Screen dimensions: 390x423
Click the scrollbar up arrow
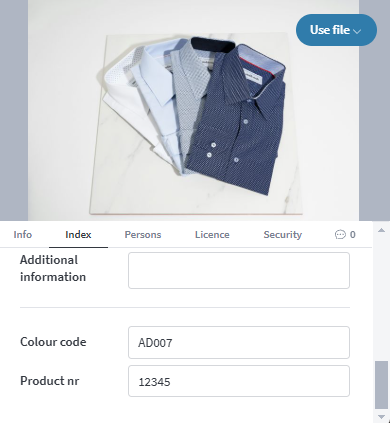click(382, 230)
